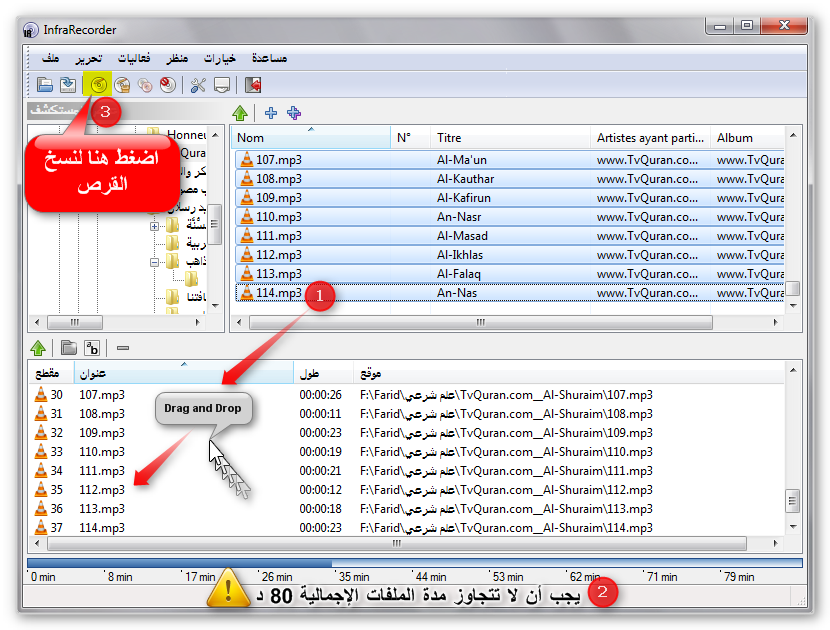Sort project tracks by the طول column
Viewport: 830px width, 630px height.
[x=323, y=373]
